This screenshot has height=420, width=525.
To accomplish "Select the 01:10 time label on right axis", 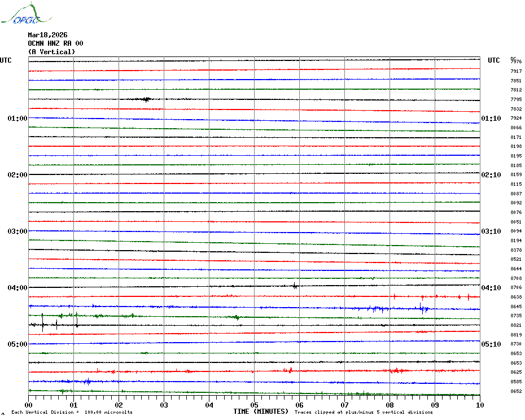I will click(491, 119).
